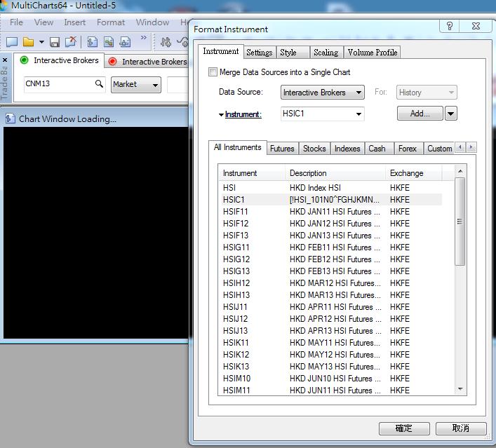This screenshot has height=448, width=496.
Task: Open the dropdown arrow next to Add
Action: click(451, 113)
